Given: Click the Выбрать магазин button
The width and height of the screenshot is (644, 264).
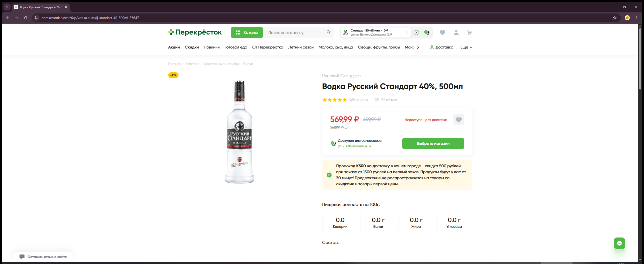Looking at the screenshot, I should 433,143.
